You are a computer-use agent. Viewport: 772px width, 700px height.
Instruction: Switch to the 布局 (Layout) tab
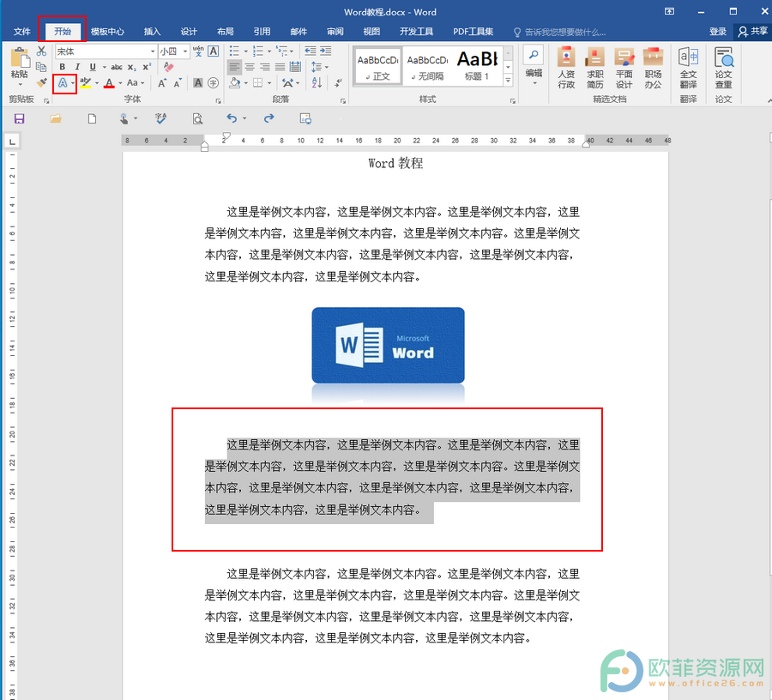[x=225, y=32]
